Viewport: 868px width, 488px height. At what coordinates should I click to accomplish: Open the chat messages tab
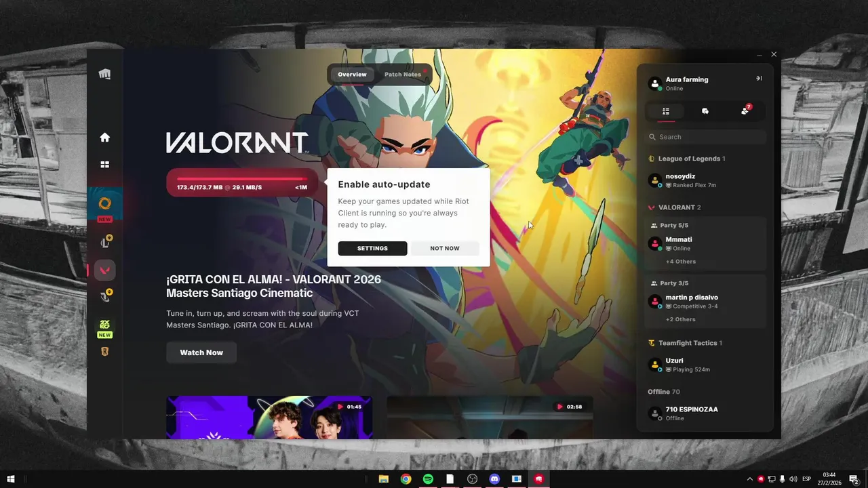705,111
